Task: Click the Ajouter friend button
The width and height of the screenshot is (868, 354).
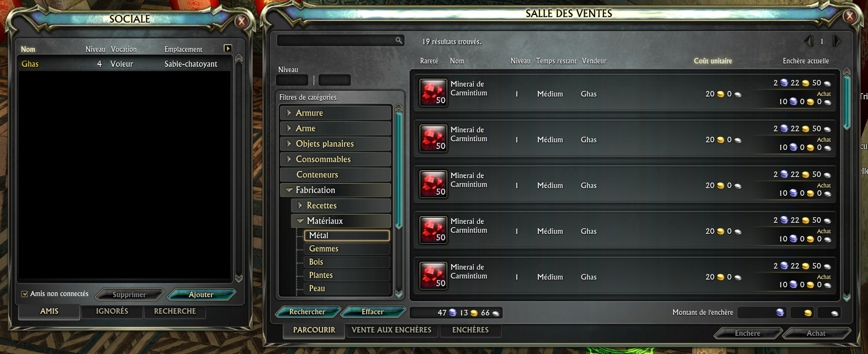Action: (x=201, y=294)
